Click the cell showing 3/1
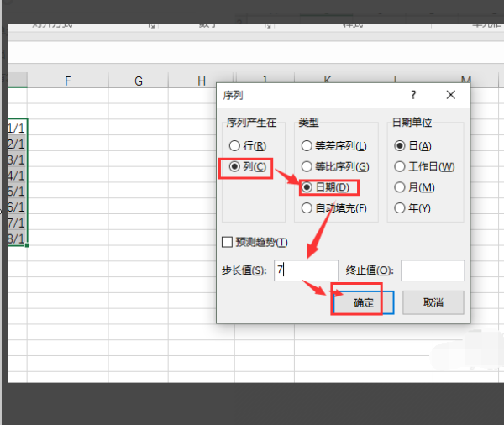 click(x=18, y=159)
